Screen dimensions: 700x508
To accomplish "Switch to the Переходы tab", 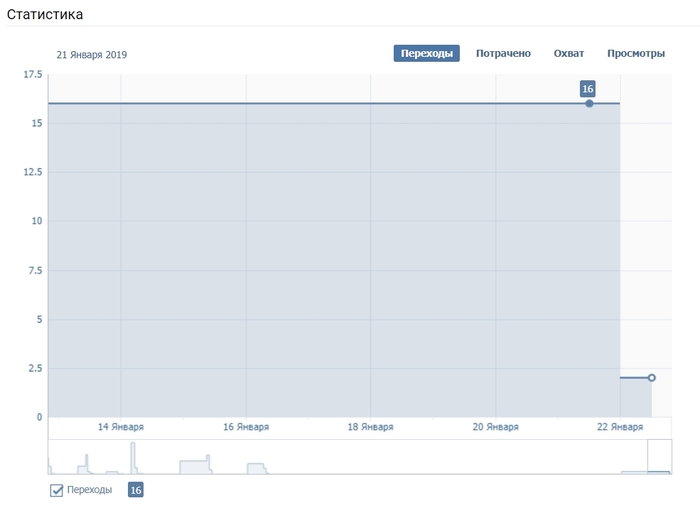I will tap(426, 54).
